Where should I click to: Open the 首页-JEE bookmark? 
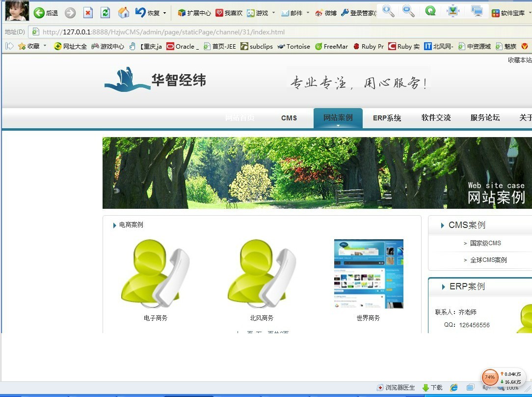click(x=219, y=46)
